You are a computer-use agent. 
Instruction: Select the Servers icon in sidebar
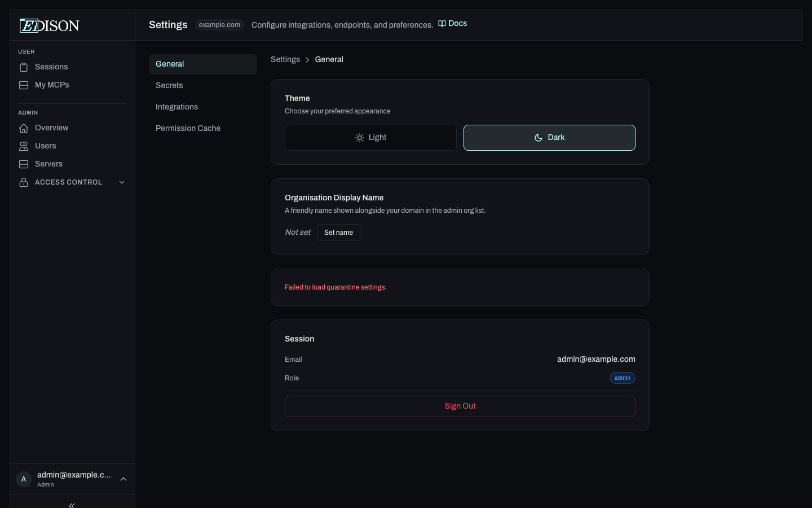click(x=23, y=164)
